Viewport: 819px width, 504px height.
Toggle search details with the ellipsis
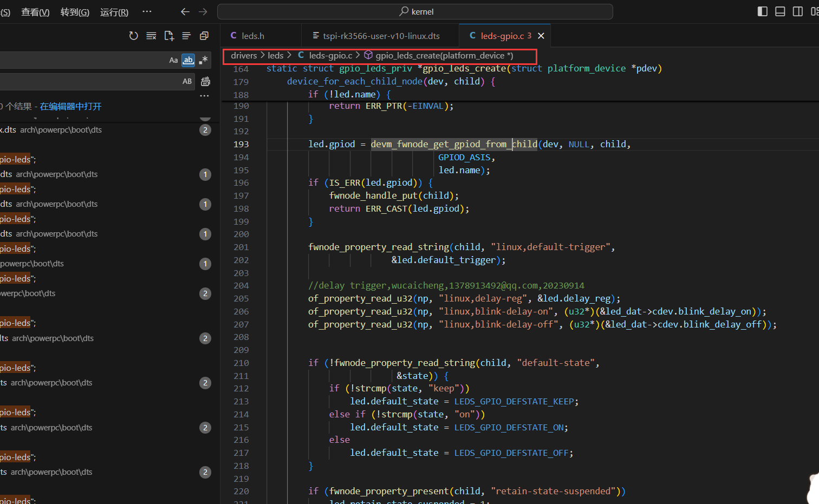204,96
